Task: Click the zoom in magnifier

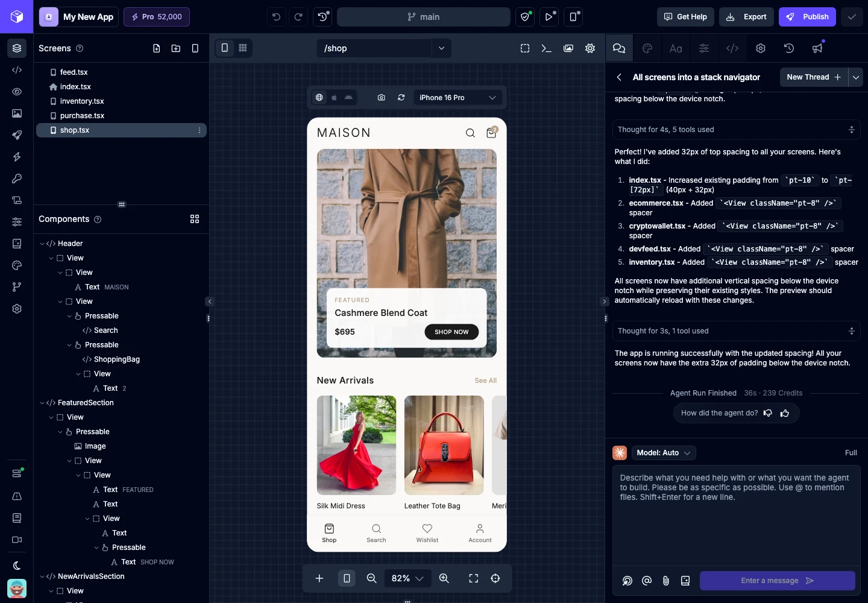Action: 444,578
